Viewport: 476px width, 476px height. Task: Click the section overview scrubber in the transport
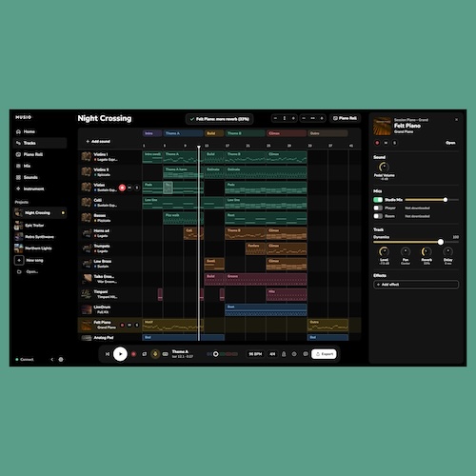point(222,354)
